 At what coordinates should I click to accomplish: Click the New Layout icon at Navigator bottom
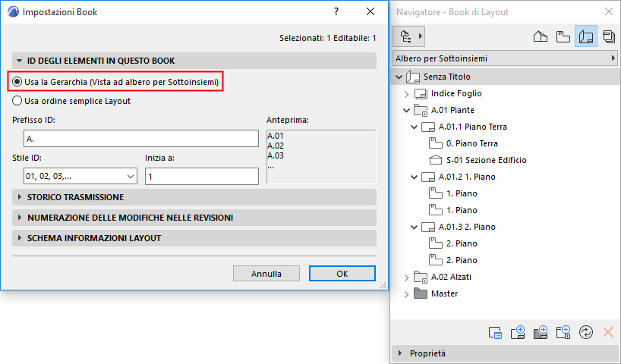(518, 332)
